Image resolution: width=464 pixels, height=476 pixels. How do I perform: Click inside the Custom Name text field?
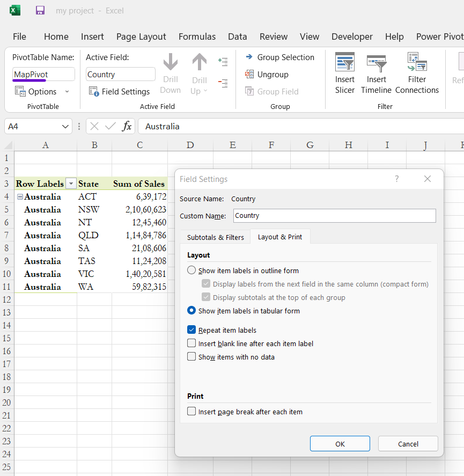pyautogui.click(x=333, y=215)
